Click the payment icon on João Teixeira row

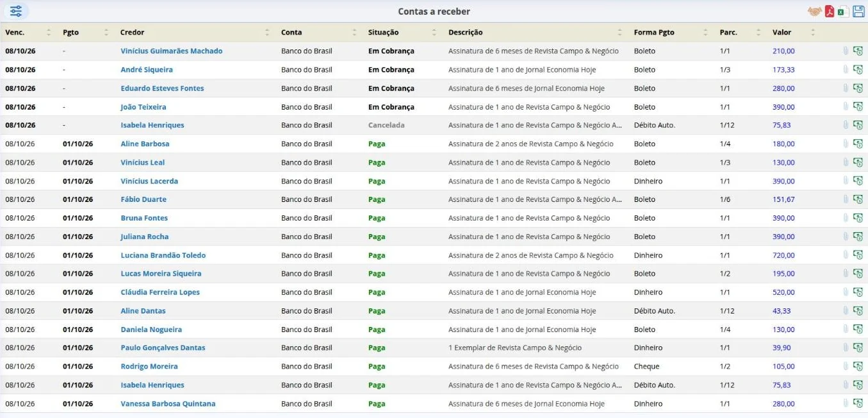(858, 106)
